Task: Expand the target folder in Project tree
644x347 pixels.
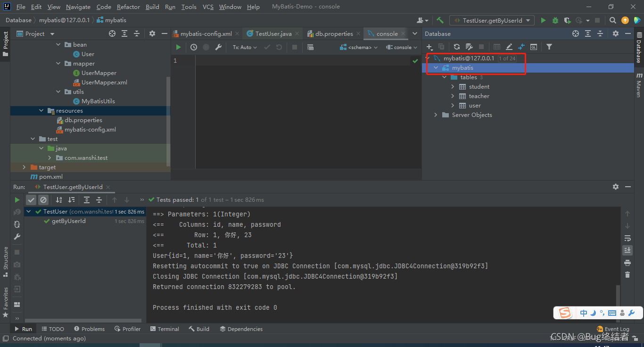Action: tap(25, 167)
